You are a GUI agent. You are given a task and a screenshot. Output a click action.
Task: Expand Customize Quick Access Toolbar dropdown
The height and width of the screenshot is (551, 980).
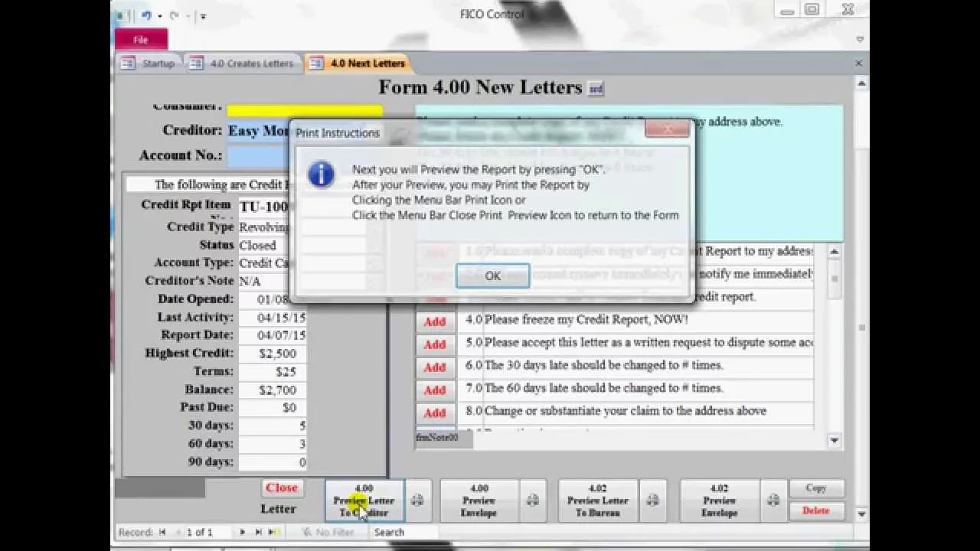tap(202, 15)
